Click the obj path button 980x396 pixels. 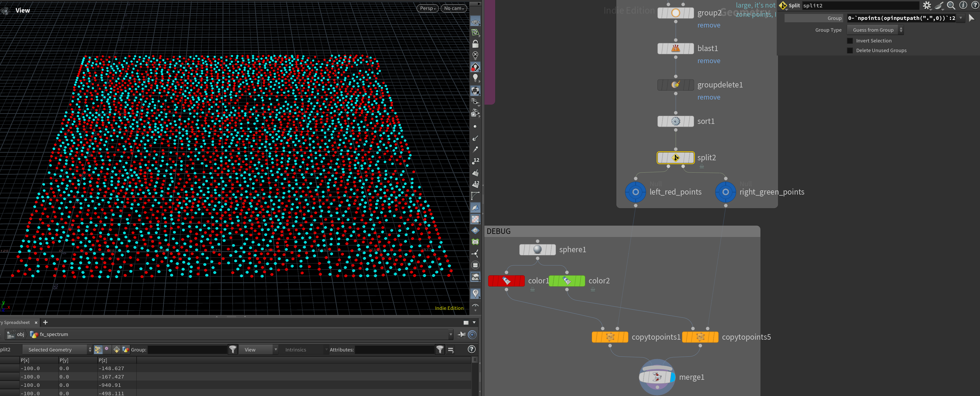[x=16, y=334]
